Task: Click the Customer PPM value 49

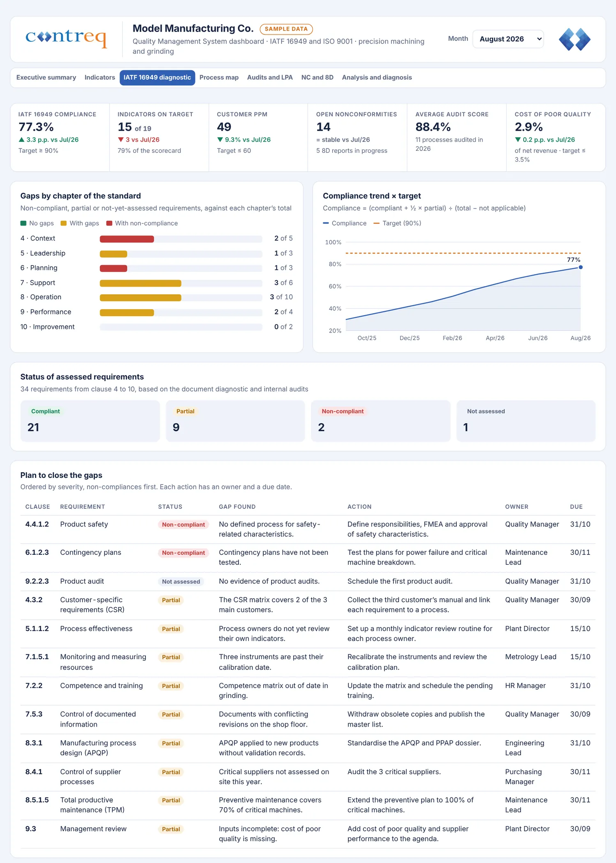Action: point(224,127)
